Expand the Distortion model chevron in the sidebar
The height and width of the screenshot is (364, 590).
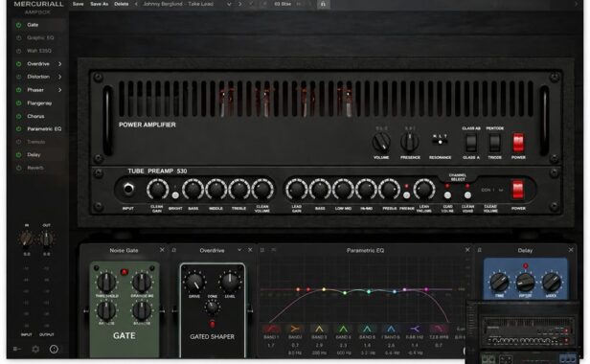point(59,77)
